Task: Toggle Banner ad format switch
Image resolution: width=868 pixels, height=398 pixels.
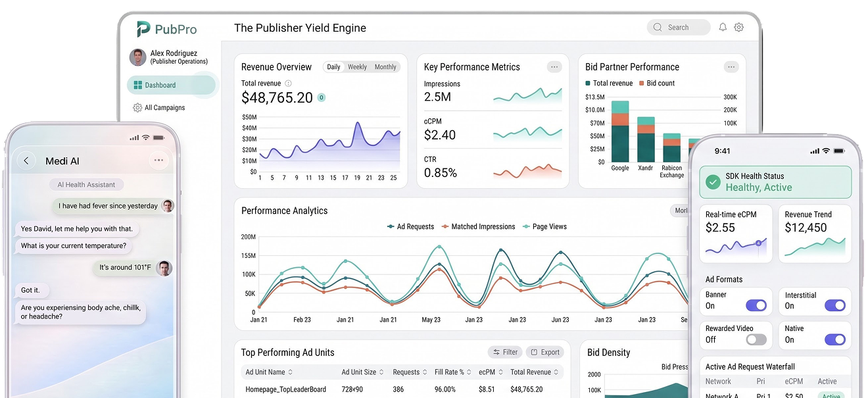Action: [x=756, y=305]
